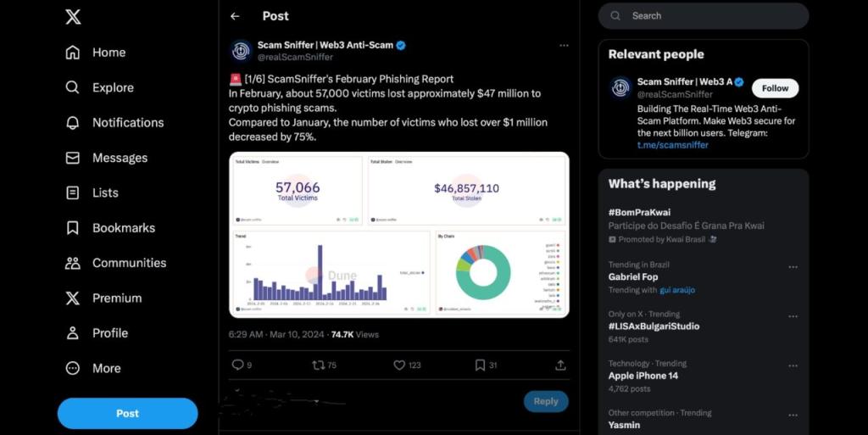Click the reply comment icon

coord(237,365)
